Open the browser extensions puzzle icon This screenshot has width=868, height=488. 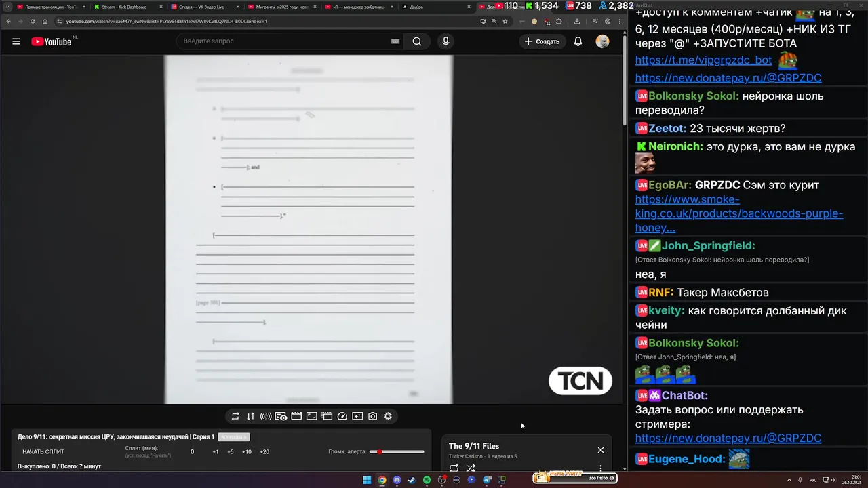(x=559, y=21)
